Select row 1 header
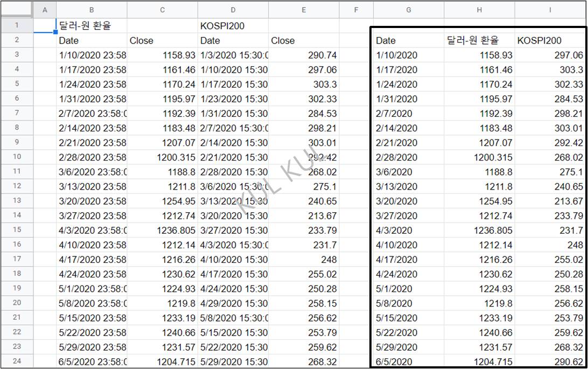The height and width of the screenshot is (369, 588). coord(17,25)
